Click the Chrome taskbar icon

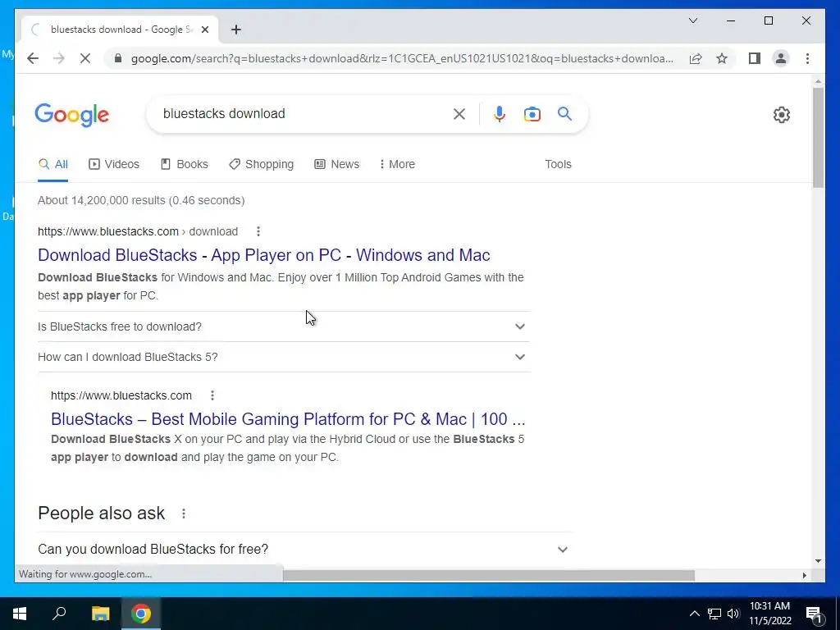tap(141, 614)
